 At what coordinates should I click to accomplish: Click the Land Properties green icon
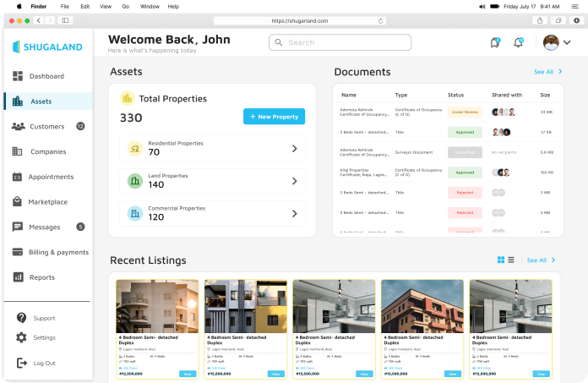[135, 181]
